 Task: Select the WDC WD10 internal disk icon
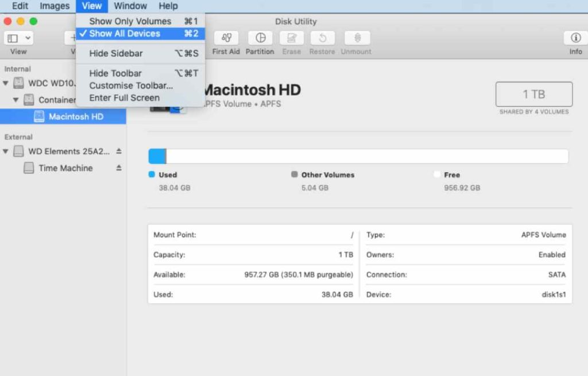tap(18, 83)
